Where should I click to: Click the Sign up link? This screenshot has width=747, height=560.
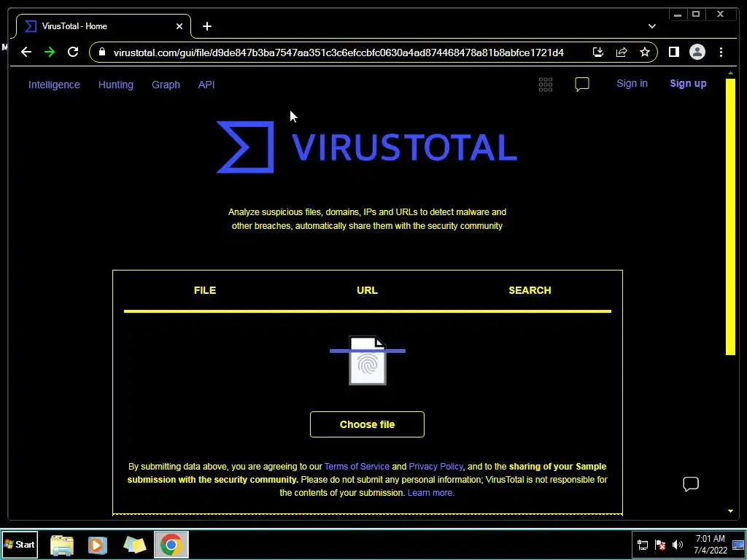(688, 83)
